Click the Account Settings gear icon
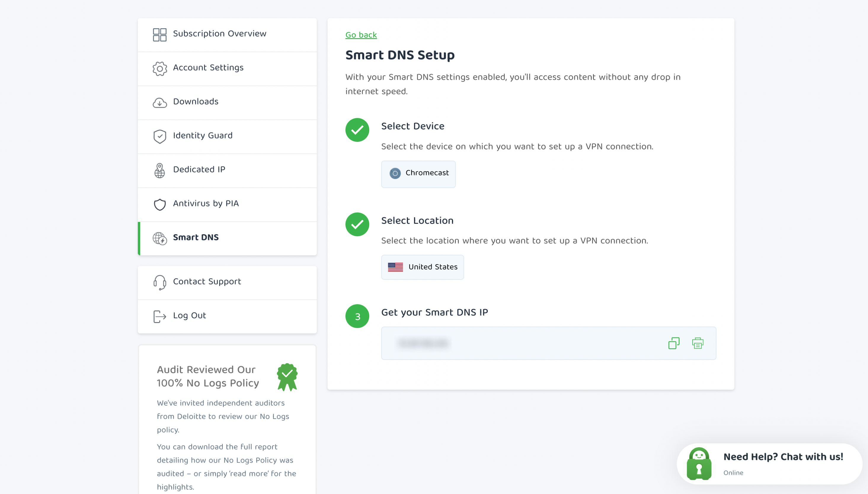The height and width of the screenshot is (494, 868). 160,69
